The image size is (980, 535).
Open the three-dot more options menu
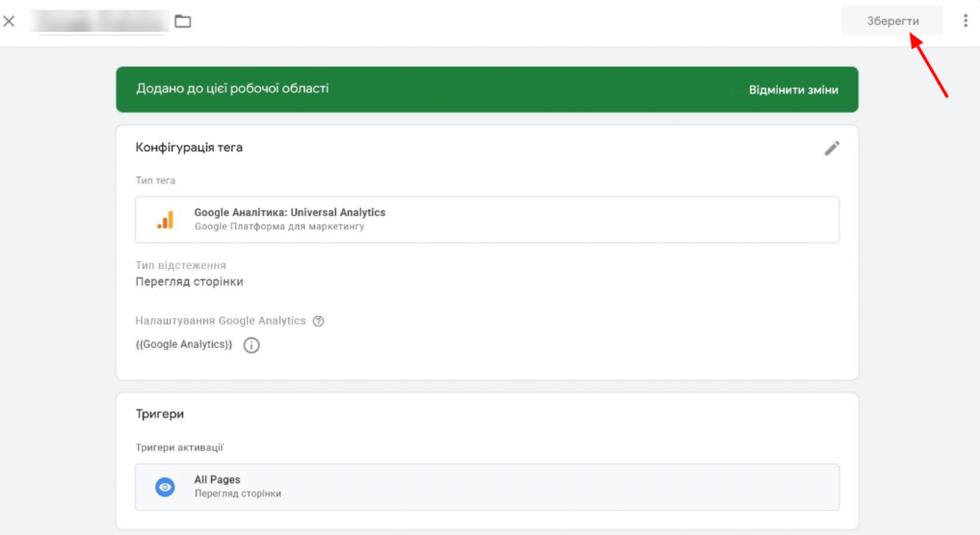965,20
